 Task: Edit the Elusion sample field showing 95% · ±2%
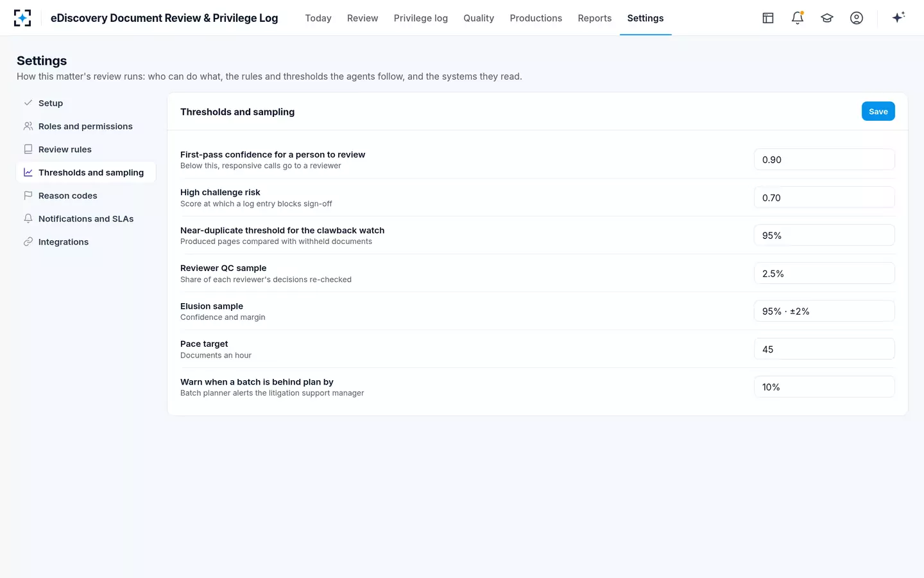tap(824, 311)
